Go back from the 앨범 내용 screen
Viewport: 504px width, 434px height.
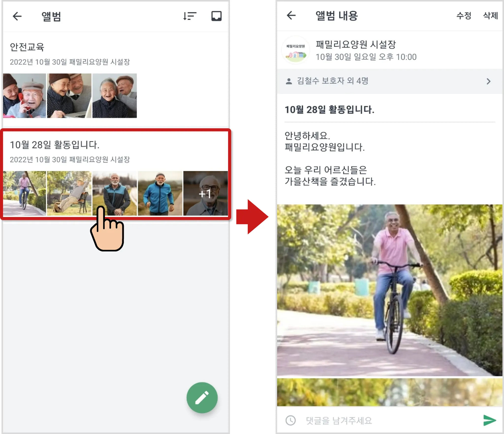pyautogui.click(x=291, y=16)
